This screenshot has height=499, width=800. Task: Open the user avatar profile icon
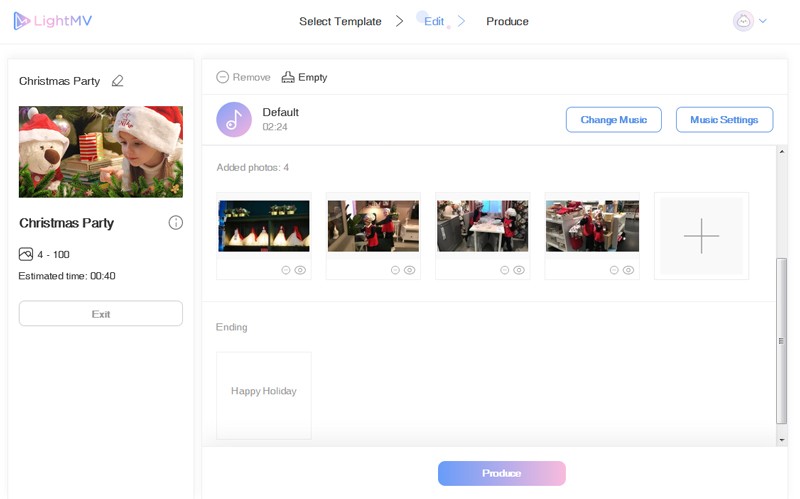click(743, 21)
